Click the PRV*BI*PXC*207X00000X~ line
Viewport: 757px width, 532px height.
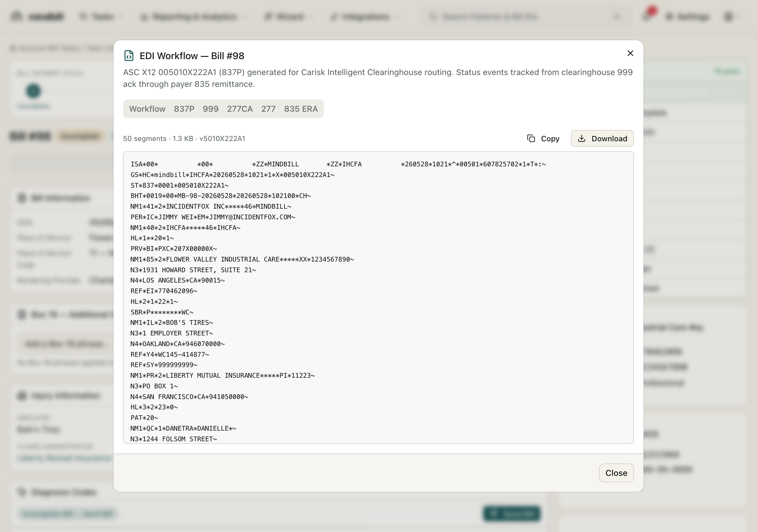(174, 249)
